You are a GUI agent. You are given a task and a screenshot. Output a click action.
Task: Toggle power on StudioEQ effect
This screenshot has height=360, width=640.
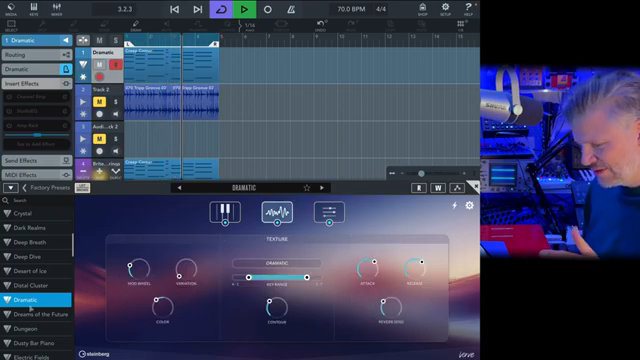tap(9, 111)
